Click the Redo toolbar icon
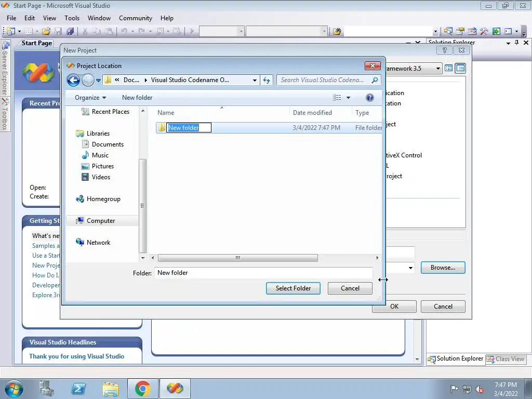 pyautogui.click(x=141, y=31)
